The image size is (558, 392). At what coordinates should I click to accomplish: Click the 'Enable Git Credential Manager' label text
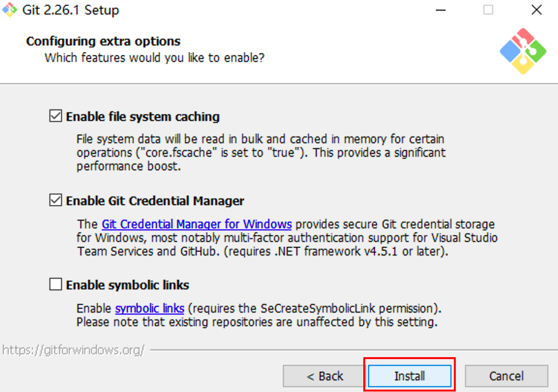coord(155,200)
